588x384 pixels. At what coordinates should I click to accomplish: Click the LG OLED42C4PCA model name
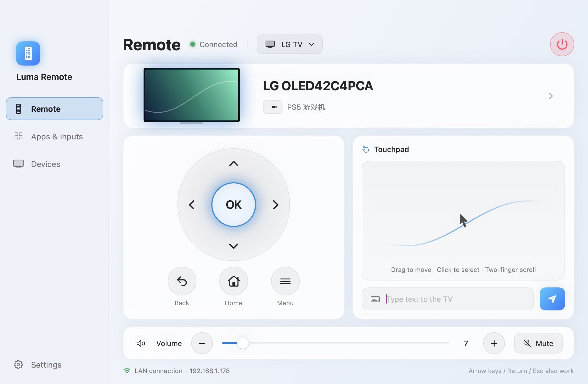[x=318, y=86]
